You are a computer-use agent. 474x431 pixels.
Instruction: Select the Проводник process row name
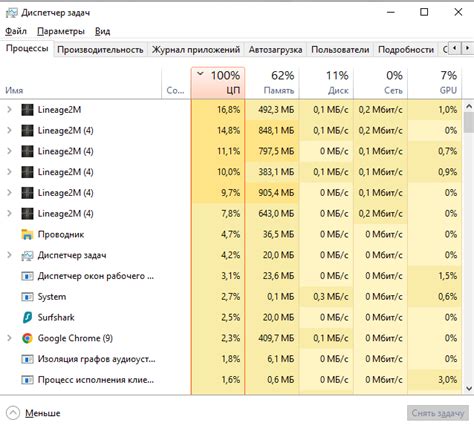(61, 234)
